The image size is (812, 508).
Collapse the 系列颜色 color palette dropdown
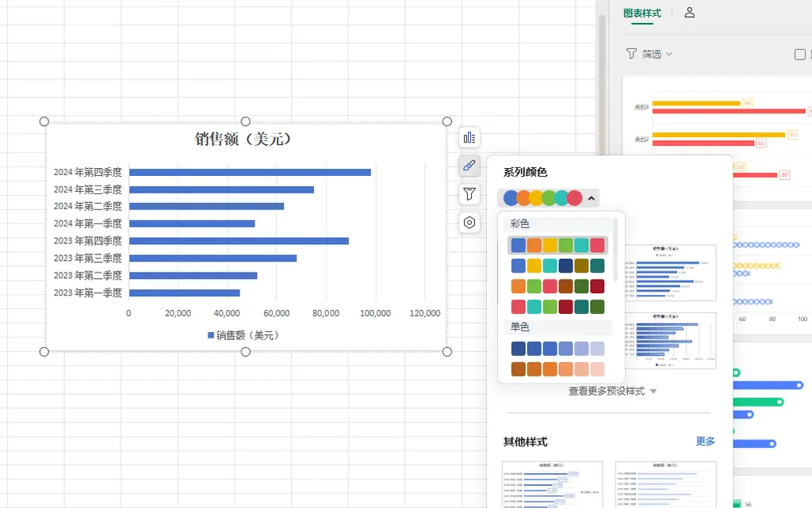click(592, 198)
